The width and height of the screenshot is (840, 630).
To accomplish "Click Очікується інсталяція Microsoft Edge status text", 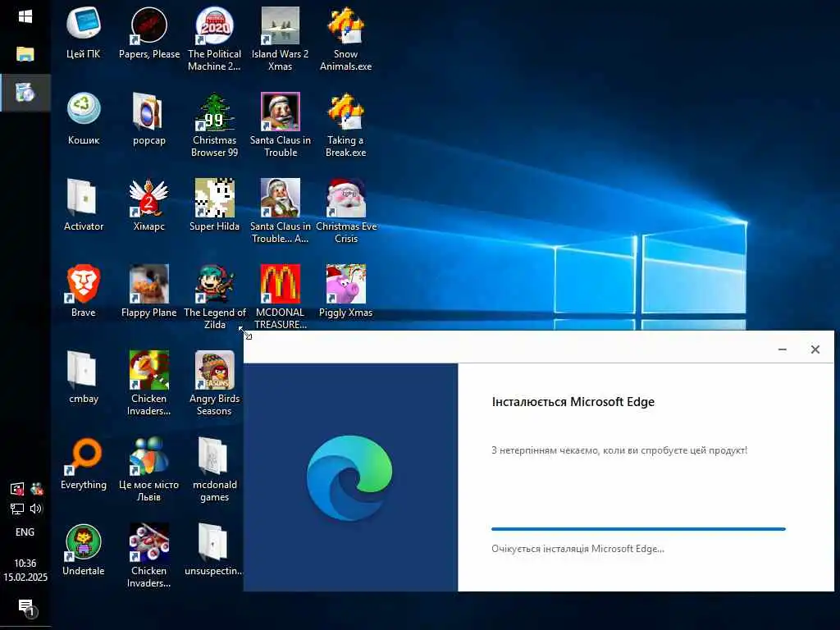I will [x=577, y=549].
